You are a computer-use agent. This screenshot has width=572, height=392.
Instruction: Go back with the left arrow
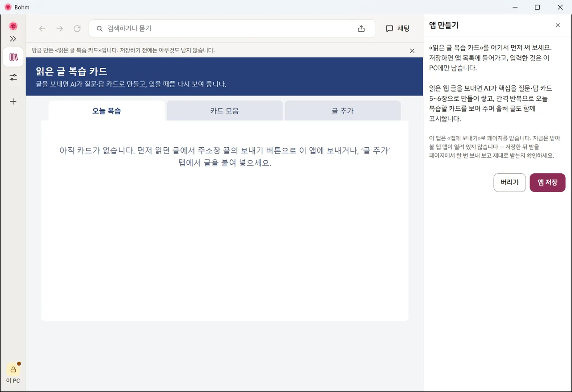pos(42,29)
